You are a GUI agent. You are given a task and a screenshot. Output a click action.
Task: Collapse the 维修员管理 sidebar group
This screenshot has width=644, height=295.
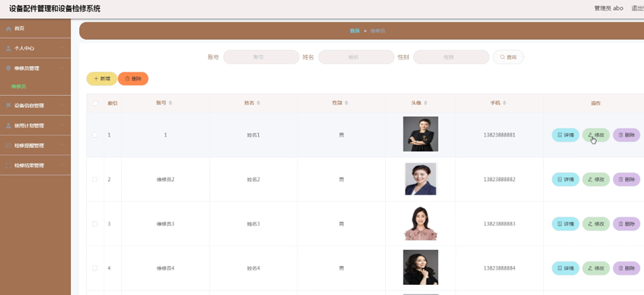(x=35, y=68)
